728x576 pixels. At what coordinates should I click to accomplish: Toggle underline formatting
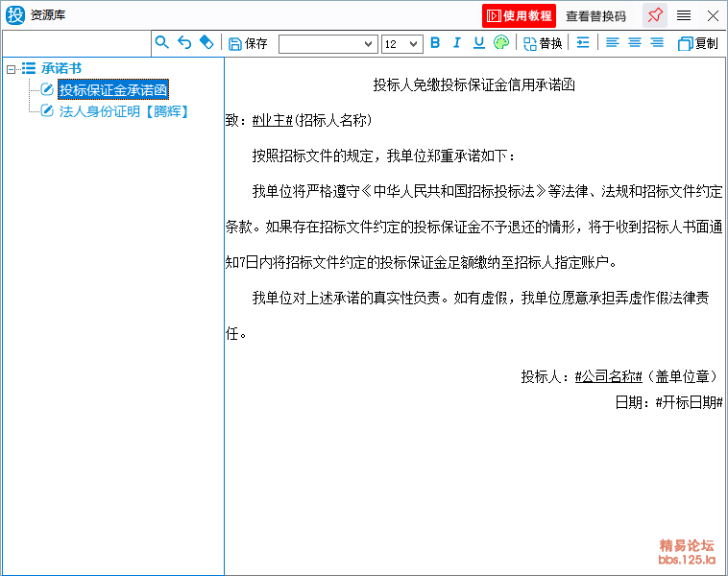pyautogui.click(x=478, y=42)
